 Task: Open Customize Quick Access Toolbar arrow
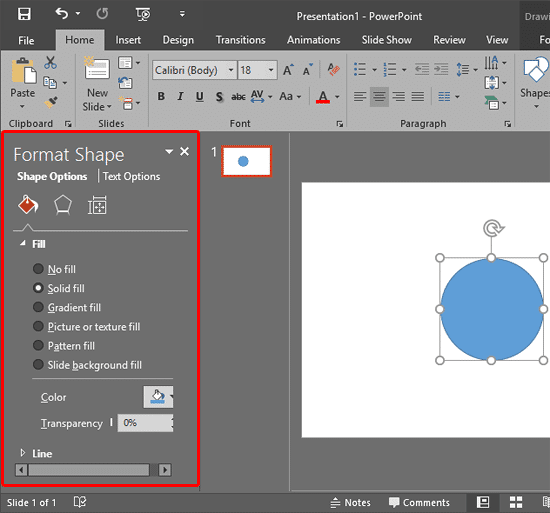coord(182,14)
